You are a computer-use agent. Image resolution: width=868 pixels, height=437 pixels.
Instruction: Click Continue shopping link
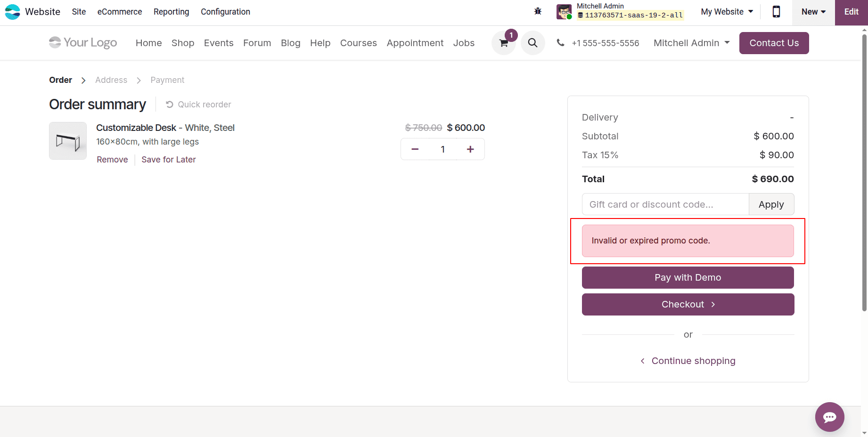coord(688,361)
